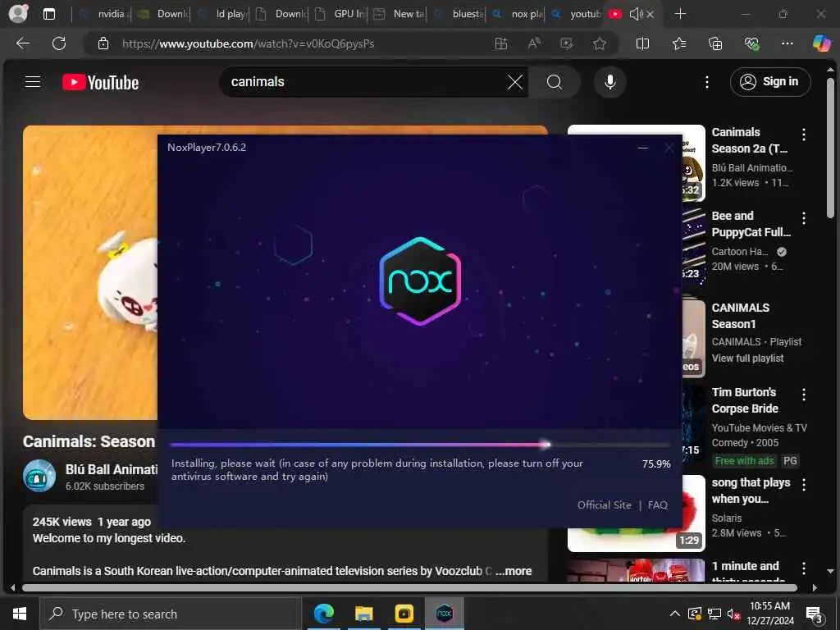Open the Edge tab actions menu icon

[x=48, y=14]
